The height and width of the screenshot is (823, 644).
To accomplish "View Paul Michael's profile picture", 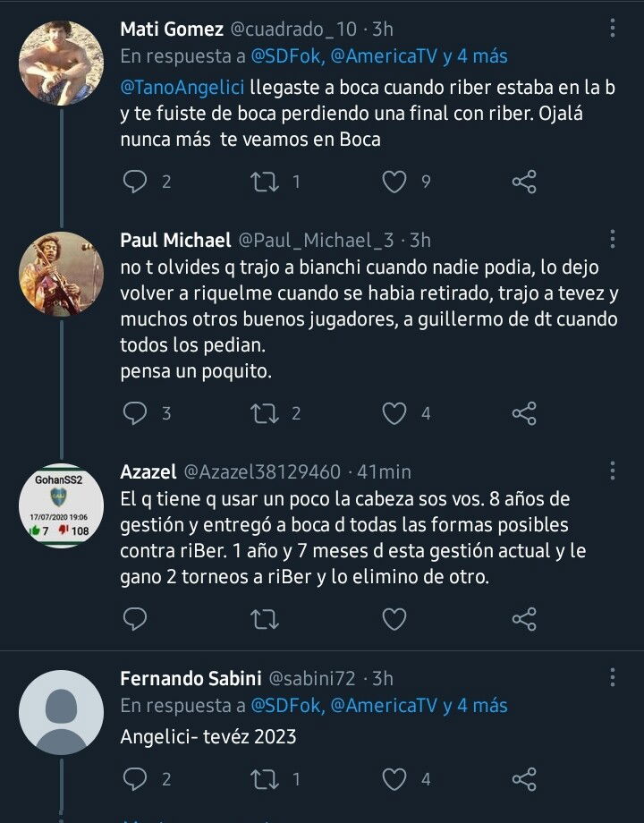I will click(x=61, y=274).
